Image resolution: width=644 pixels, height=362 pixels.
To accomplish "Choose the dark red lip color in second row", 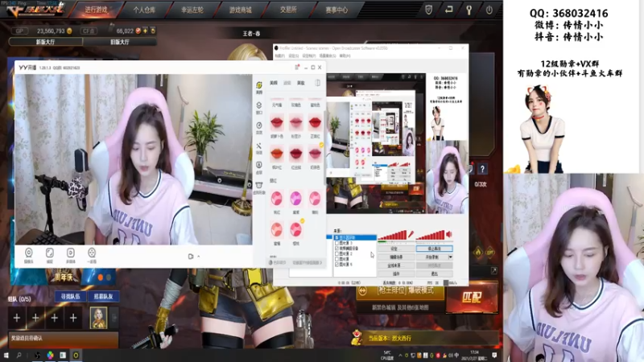I will (x=295, y=154).
